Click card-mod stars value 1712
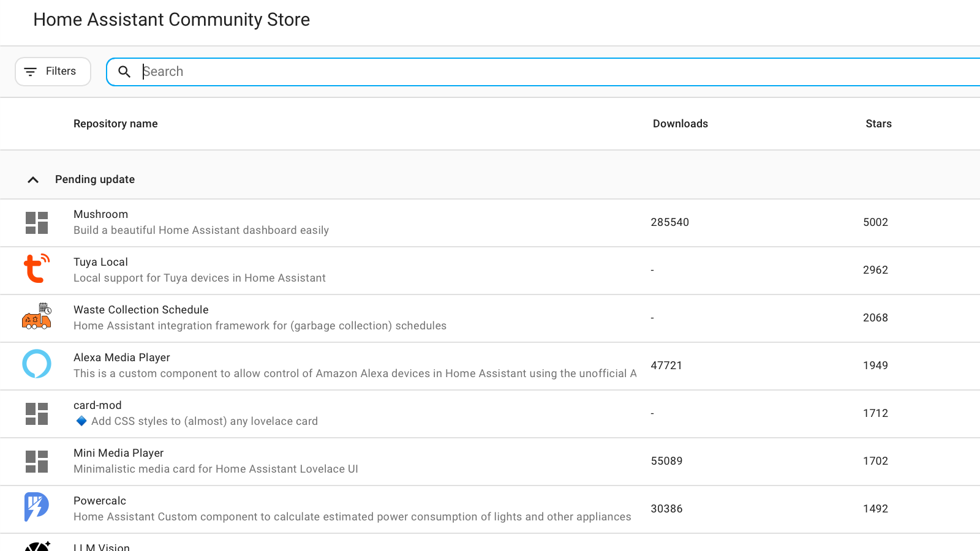980x551 pixels. pos(875,413)
